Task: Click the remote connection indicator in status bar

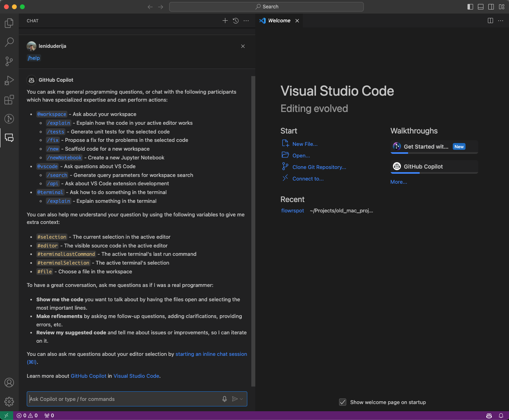Action: click(6, 415)
